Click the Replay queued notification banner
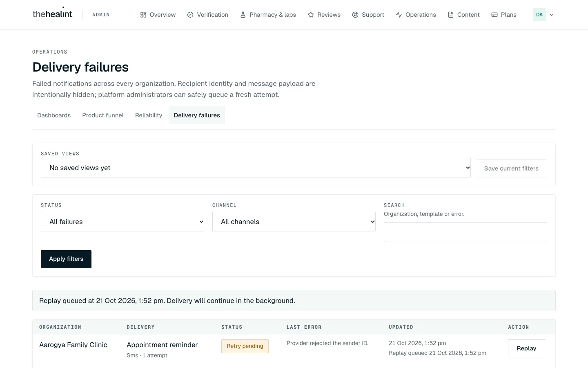This screenshot has width=588, height=368. pos(294,301)
